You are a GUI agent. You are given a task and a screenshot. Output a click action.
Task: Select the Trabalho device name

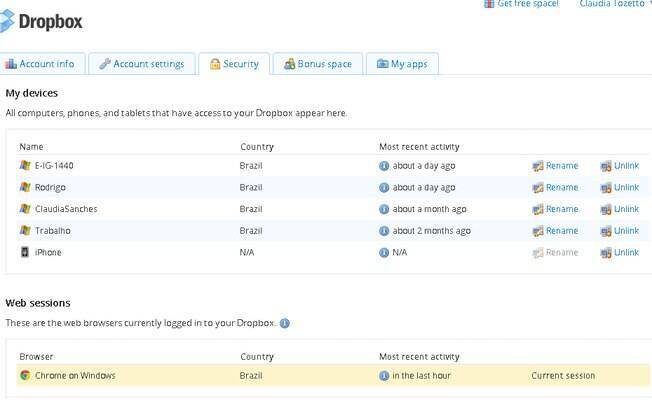pyautogui.click(x=52, y=230)
